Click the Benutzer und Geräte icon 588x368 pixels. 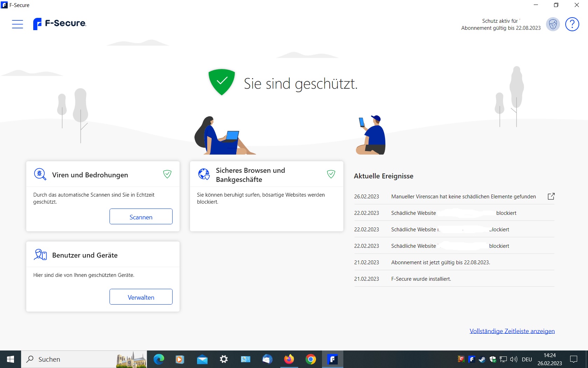pyautogui.click(x=40, y=254)
